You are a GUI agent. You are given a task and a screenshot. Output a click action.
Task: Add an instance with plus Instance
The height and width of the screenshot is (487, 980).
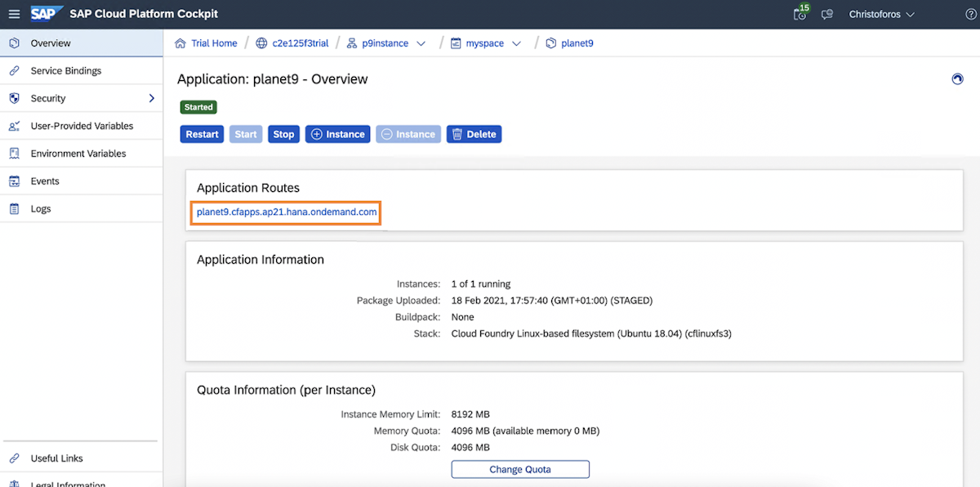338,134
